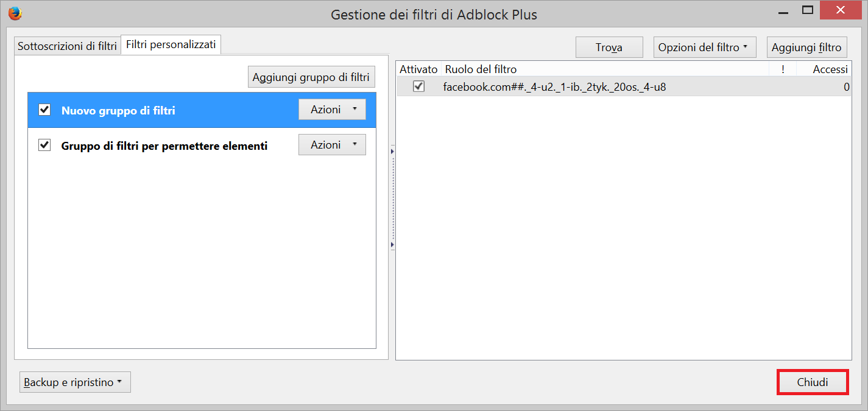Image resolution: width=868 pixels, height=411 pixels.
Task: Switch to Sottoscrizioni di filtri tab
Action: coord(67,46)
